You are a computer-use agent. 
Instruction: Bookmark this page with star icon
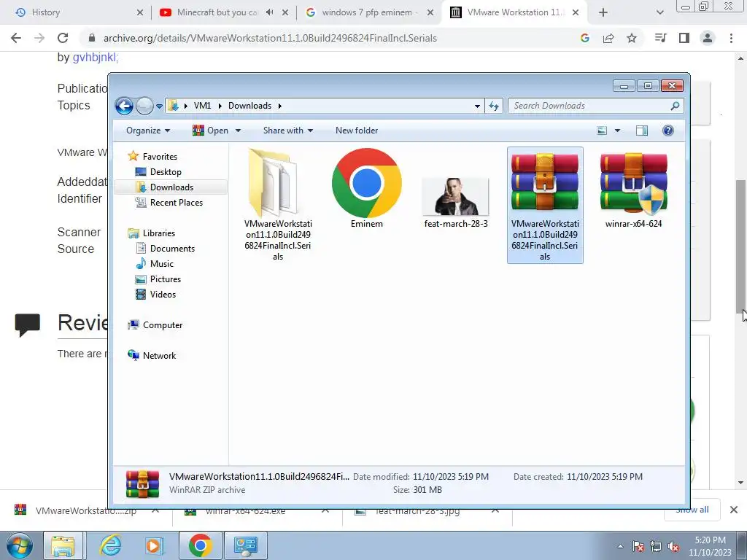632,38
